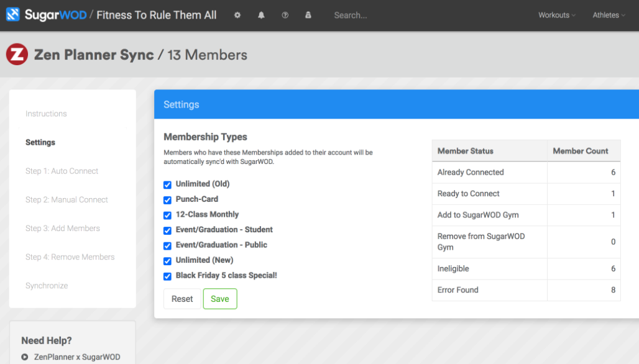This screenshot has height=364, width=639.
Task: Go to Step 1: Auto Connect
Action: click(x=62, y=171)
